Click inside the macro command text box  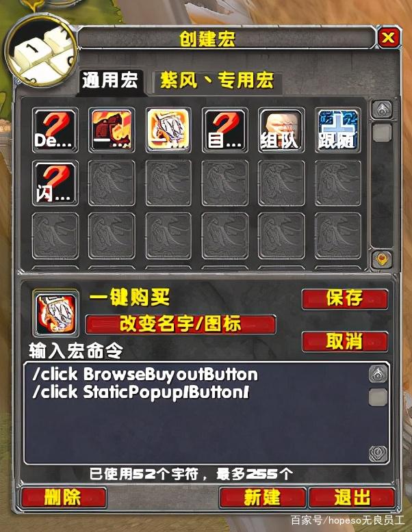196,413
